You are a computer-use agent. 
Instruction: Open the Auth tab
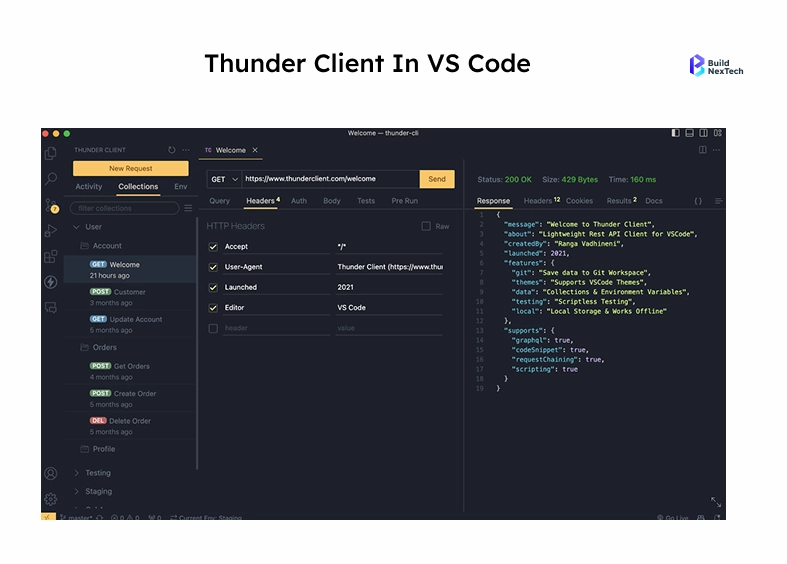(x=299, y=201)
